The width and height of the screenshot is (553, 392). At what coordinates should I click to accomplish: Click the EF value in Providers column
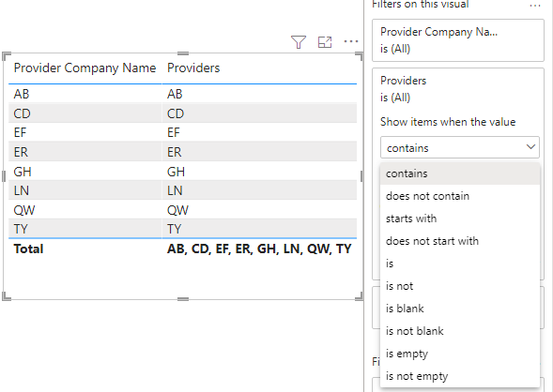point(173,133)
